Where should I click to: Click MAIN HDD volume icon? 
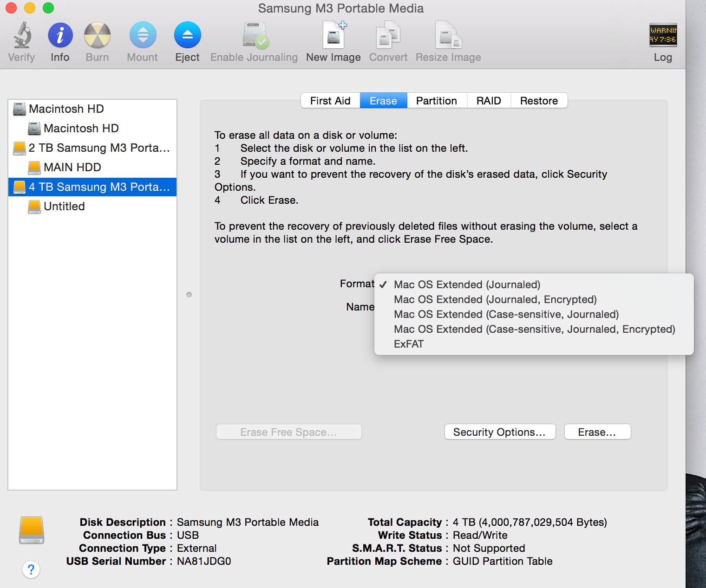34,168
